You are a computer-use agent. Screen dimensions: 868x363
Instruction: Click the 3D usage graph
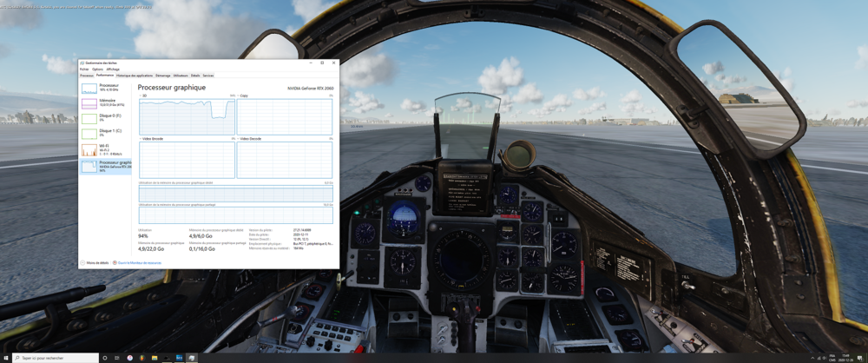click(x=187, y=116)
